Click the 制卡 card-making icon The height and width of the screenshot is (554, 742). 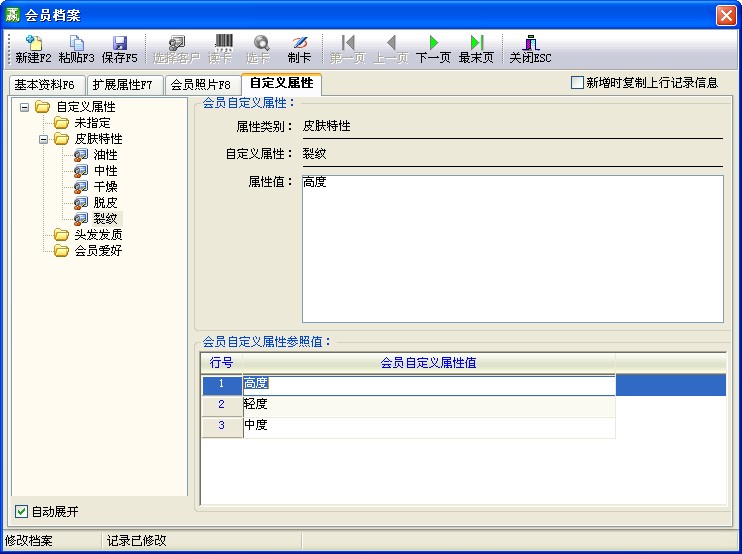[x=299, y=42]
